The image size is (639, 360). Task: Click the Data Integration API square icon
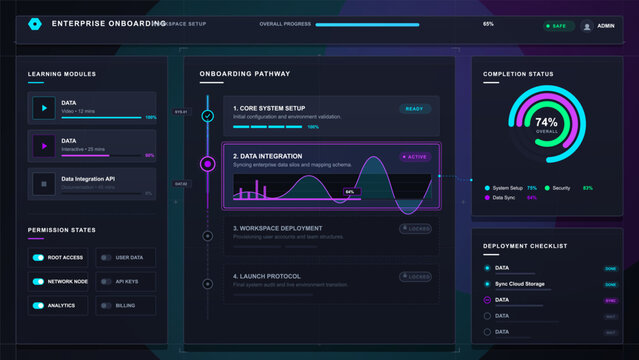pyautogui.click(x=44, y=184)
